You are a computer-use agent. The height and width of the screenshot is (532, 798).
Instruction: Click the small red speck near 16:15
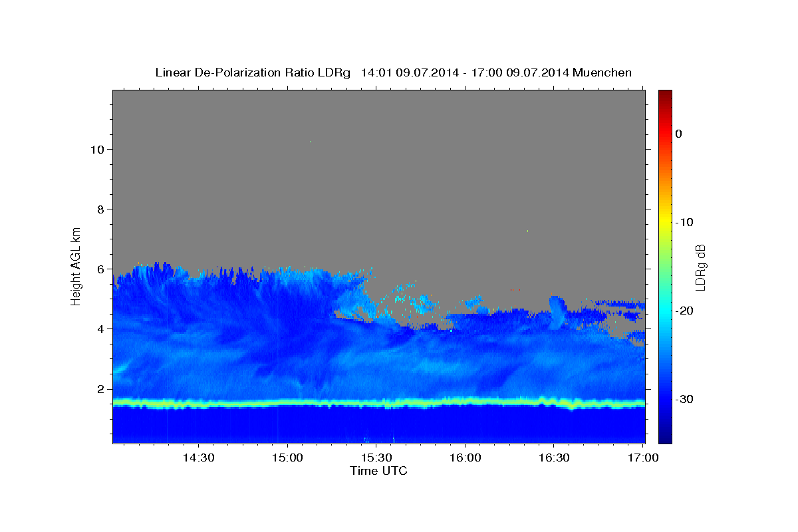click(511, 290)
